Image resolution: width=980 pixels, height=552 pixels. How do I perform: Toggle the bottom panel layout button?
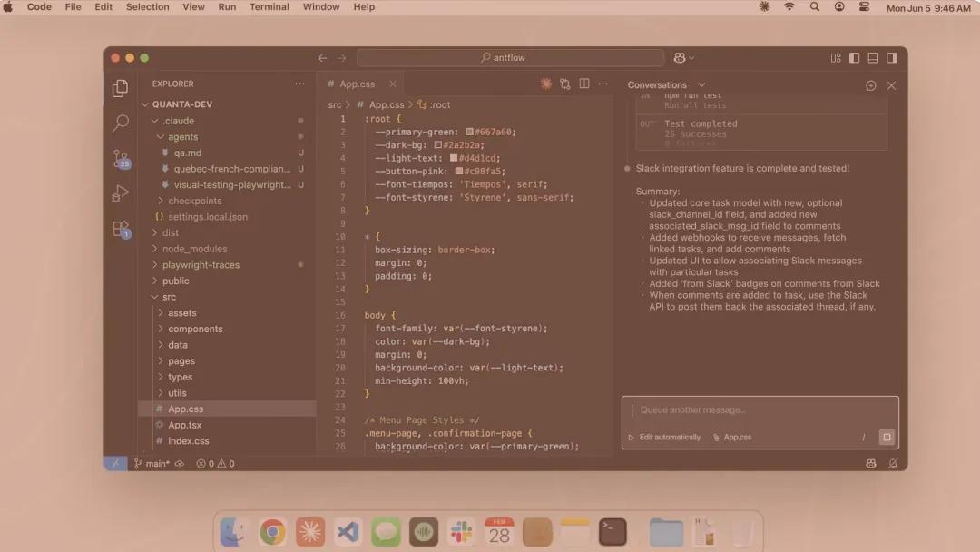(x=873, y=58)
